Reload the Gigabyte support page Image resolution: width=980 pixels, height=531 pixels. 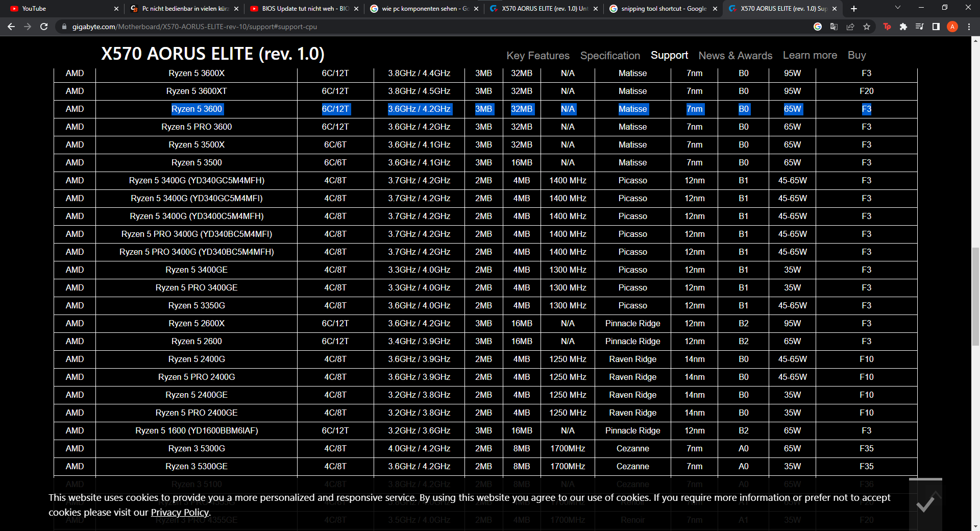click(44, 27)
